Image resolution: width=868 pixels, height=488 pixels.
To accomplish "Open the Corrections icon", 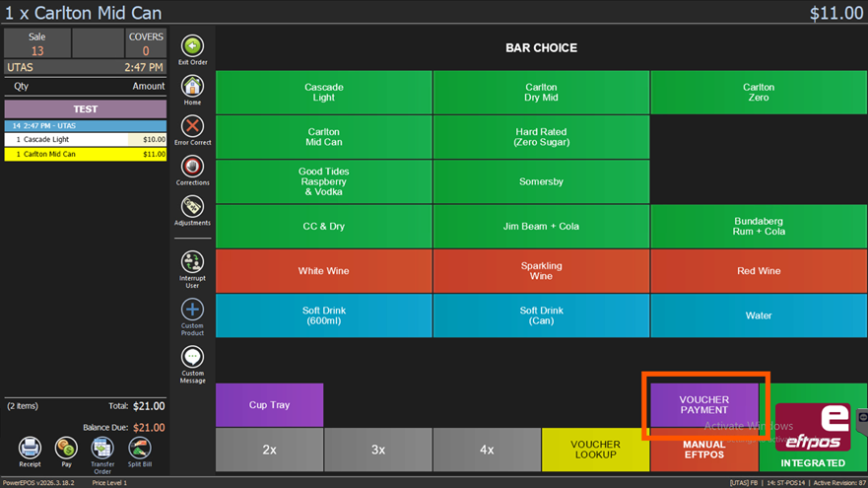I will (192, 167).
